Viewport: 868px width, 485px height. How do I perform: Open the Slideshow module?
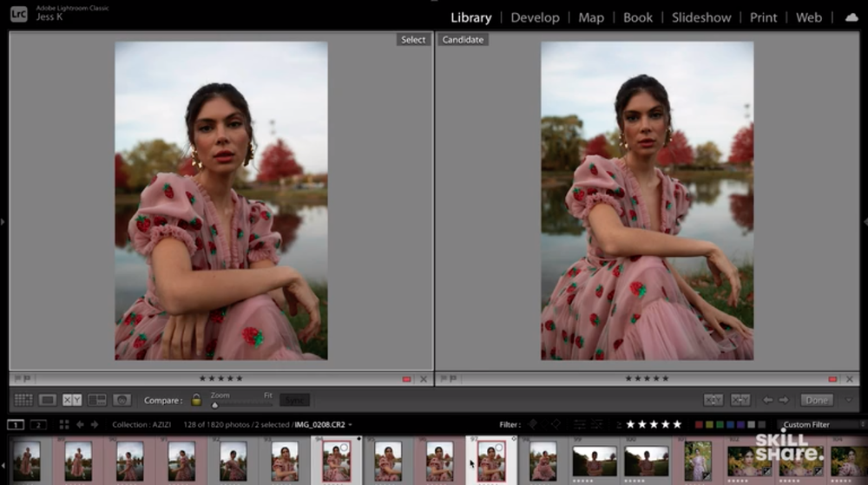[701, 17]
